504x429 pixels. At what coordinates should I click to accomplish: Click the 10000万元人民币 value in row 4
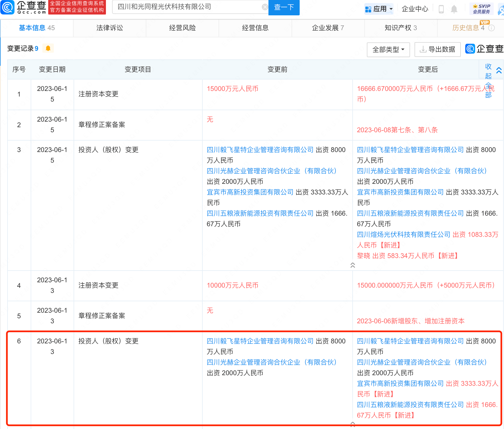[x=232, y=285]
